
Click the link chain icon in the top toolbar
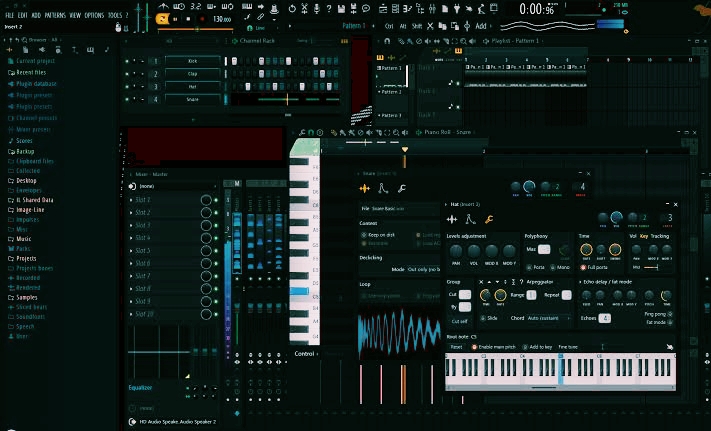pyautogui.click(x=261, y=17)
